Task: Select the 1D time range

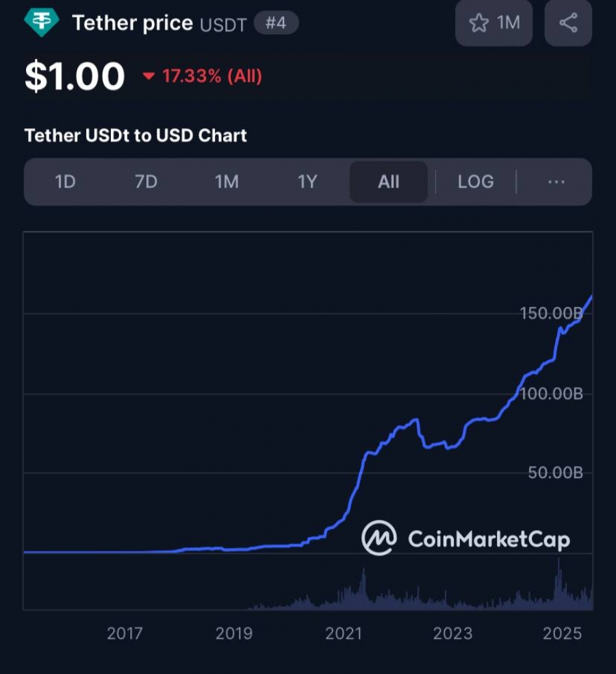Action: pyautogui.click(x=65, y=182)
